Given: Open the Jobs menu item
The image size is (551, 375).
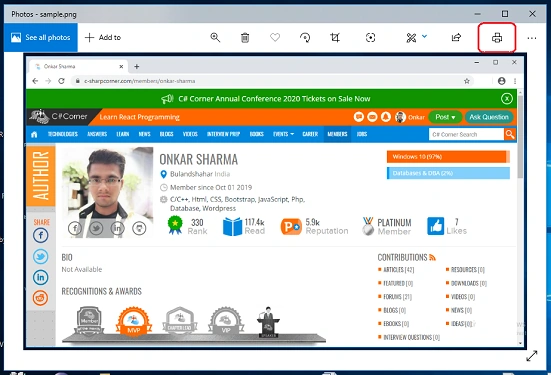Looking at the screenshot, I should pos(362,134).
